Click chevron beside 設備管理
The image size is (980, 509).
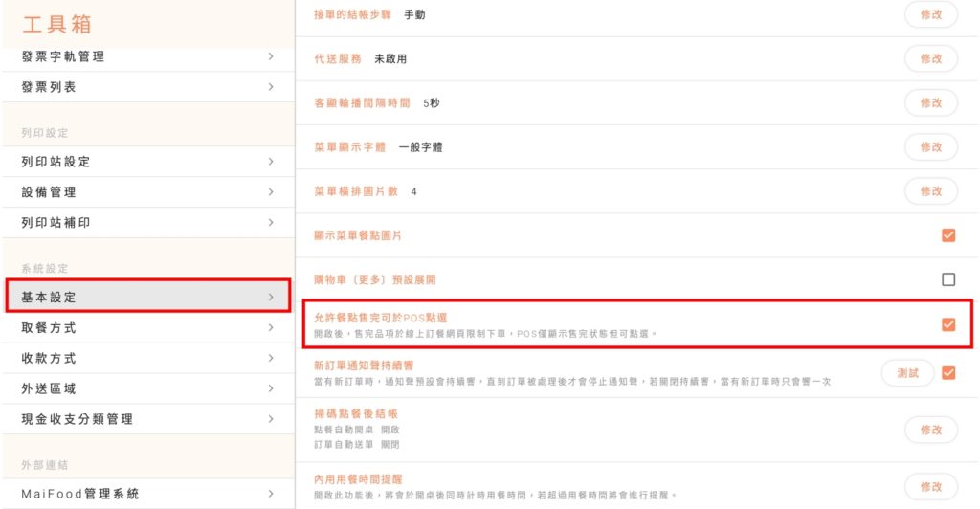tap(271, 192)
